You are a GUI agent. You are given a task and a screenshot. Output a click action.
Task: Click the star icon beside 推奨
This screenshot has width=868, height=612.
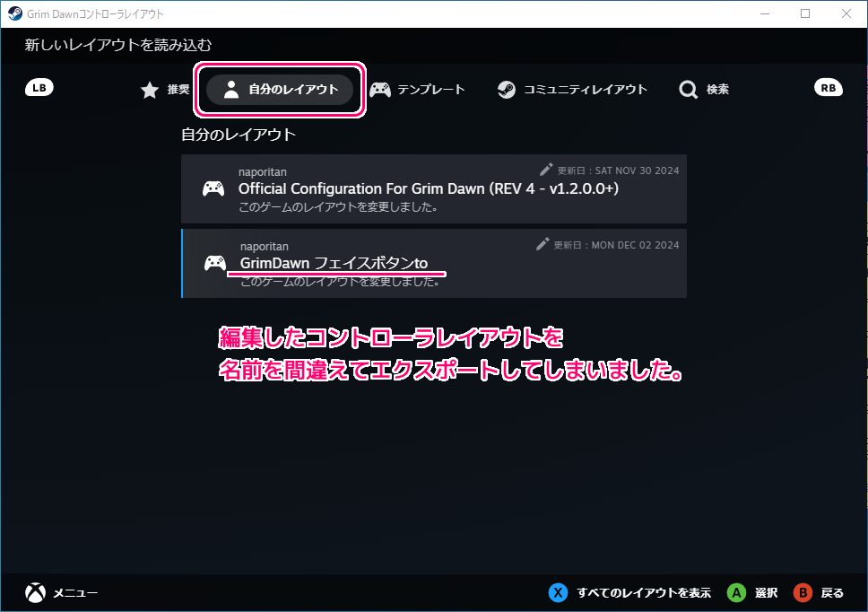(x=150, y=90)
